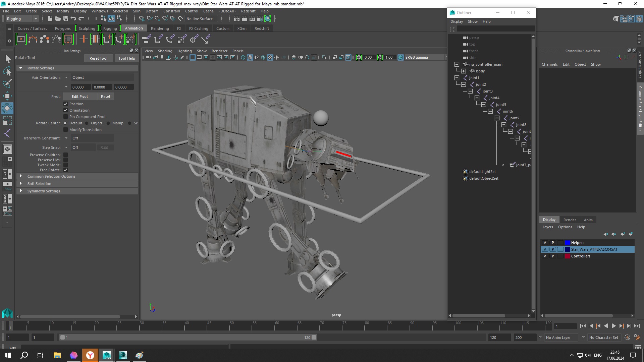Open the Rigging menu set dropdown
Image resolution: width=644 pixels, height=362 pixels.
[x=22, y=19]
